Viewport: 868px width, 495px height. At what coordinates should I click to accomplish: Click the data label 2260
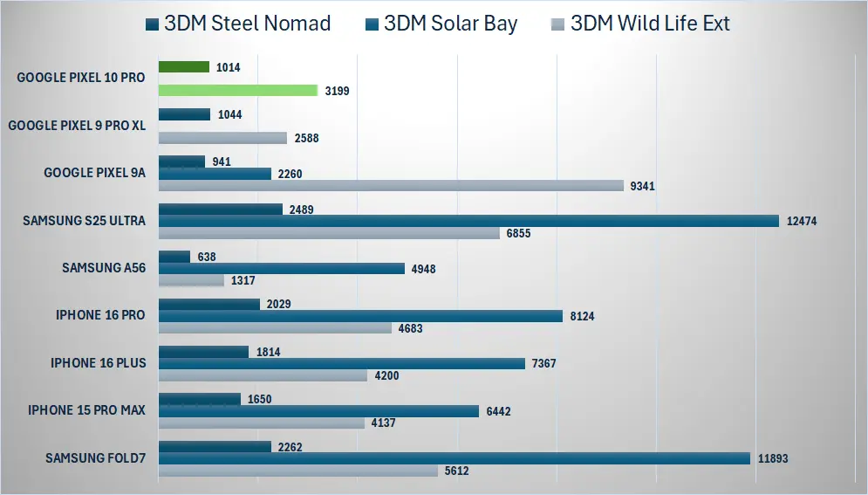click(290, 174)
